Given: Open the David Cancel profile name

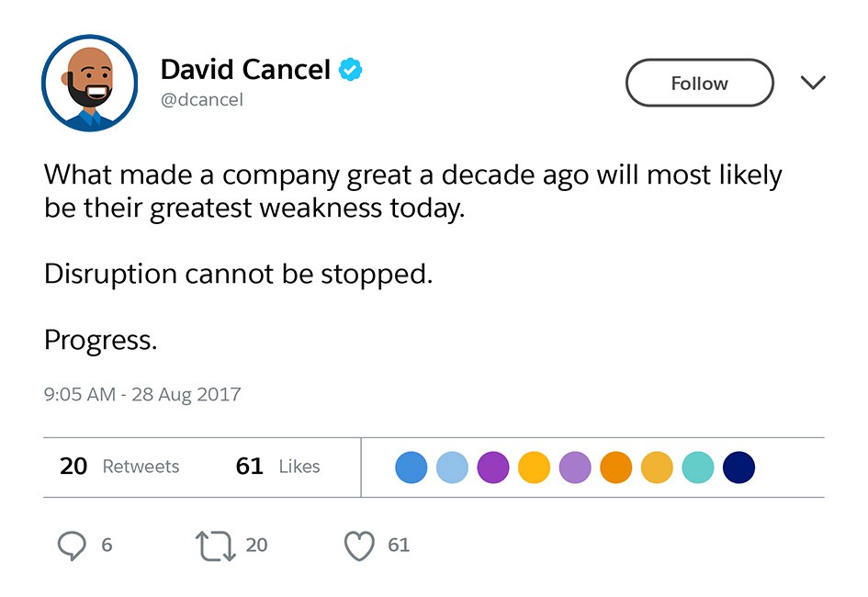Looking at the screenshot, I should click(x=245, y=70).
